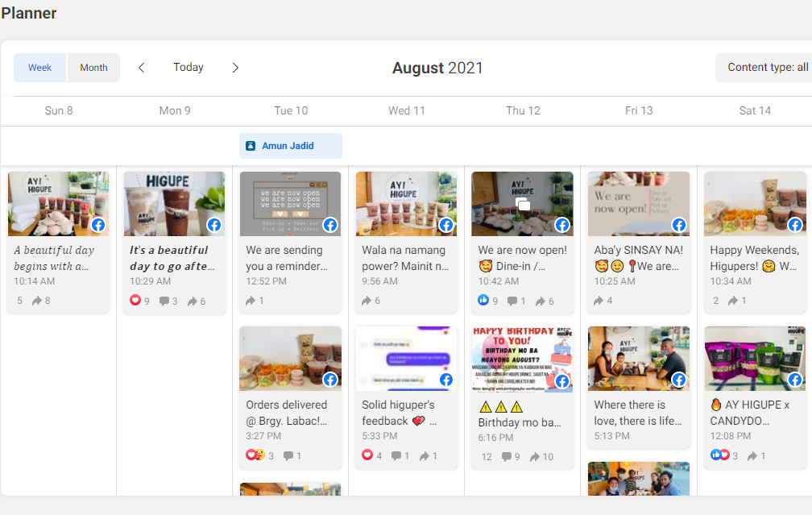Click Facebook badge on Mon 9 post
Screen dimensions: 812x515
tap(214, 225)
